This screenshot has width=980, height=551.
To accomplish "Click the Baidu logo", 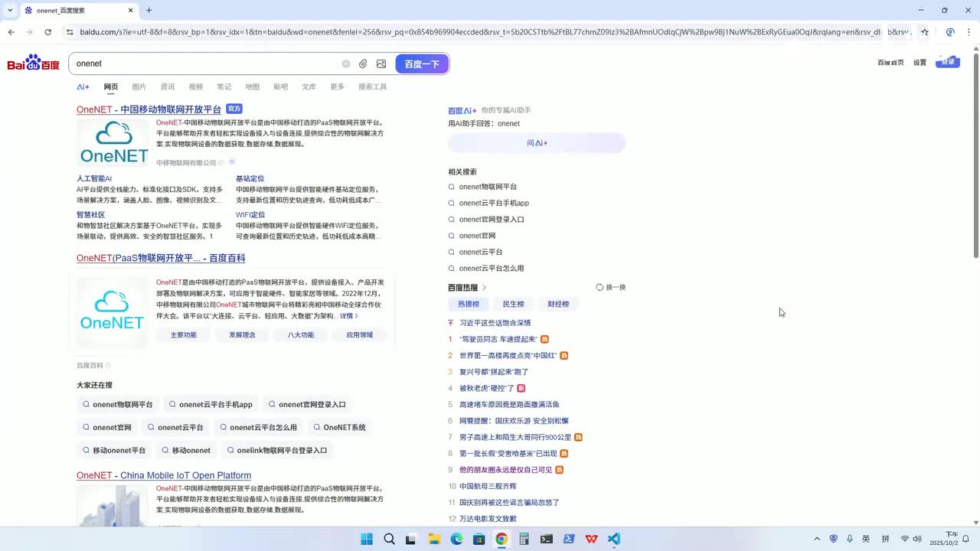I will 33,64.
